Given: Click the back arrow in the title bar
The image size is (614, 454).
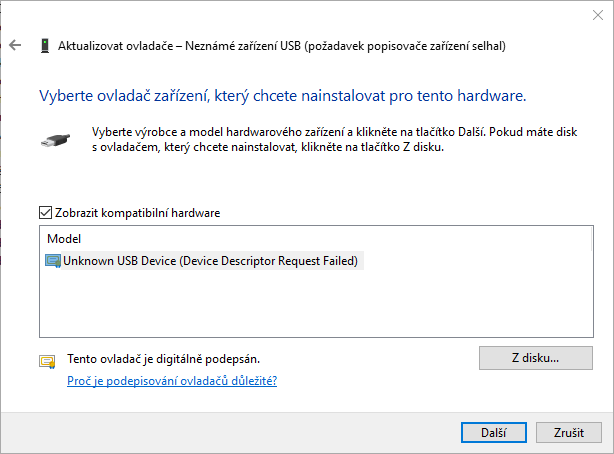Looking at the screenshot, I should click(15, 46).
